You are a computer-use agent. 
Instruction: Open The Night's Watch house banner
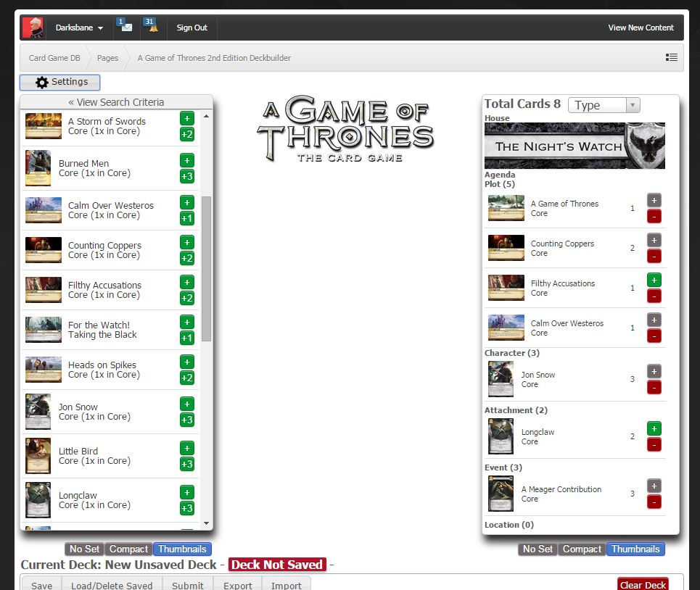pyautogui.click(x=575, y=146)
